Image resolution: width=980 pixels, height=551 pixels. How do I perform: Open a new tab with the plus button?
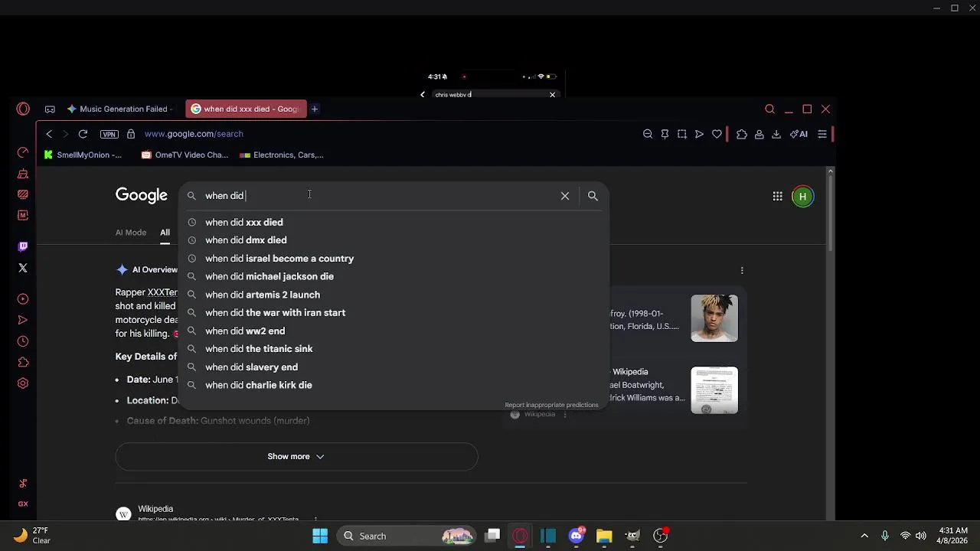[315, 109]
